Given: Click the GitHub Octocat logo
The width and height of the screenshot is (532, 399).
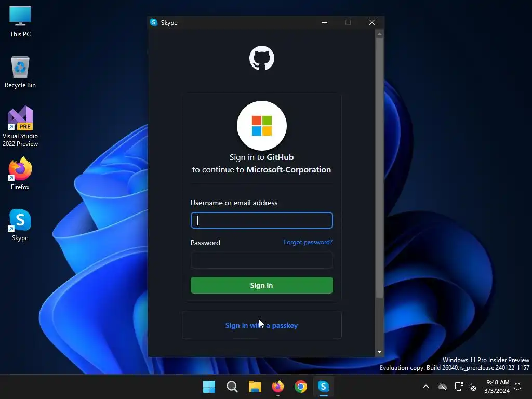Looking at the screenshot, I should (262, 58).
